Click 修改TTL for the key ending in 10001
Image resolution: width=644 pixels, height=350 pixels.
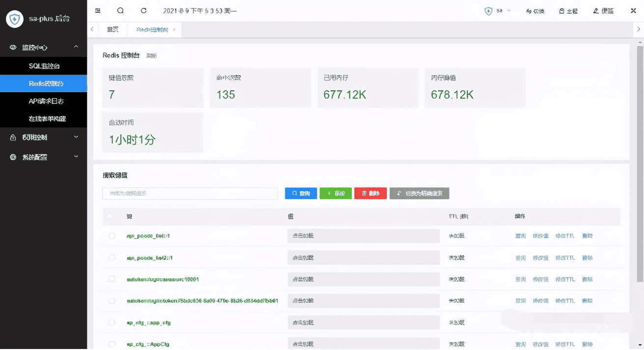coord(565,279)
